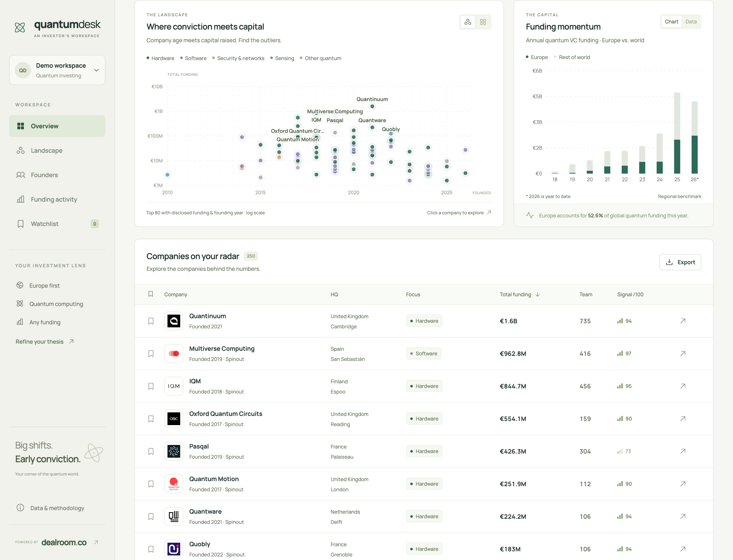
Task: Click the 2025 funding bar
Action: tap(677, 133)
